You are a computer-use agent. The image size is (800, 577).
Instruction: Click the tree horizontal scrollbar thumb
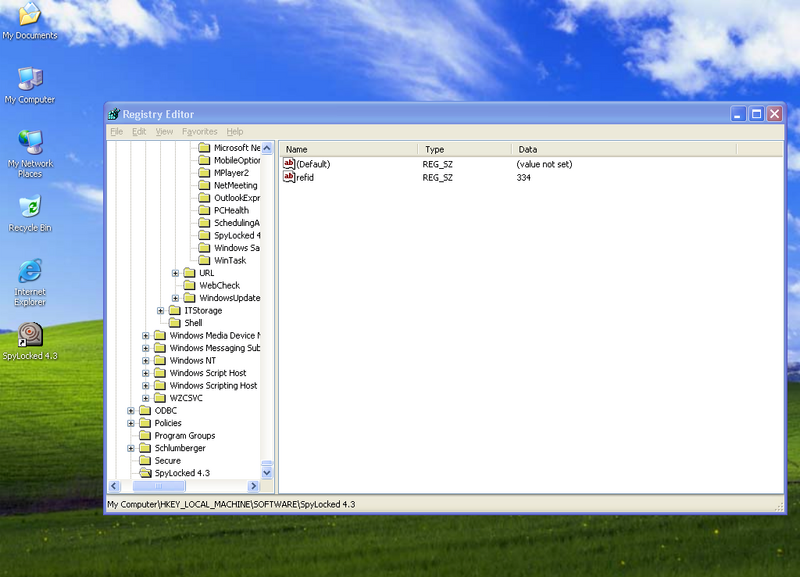point(159,486)
